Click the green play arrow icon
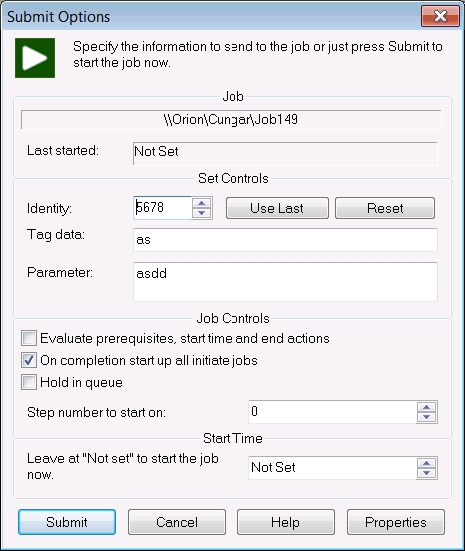465x551 pixels. [35, 58]
